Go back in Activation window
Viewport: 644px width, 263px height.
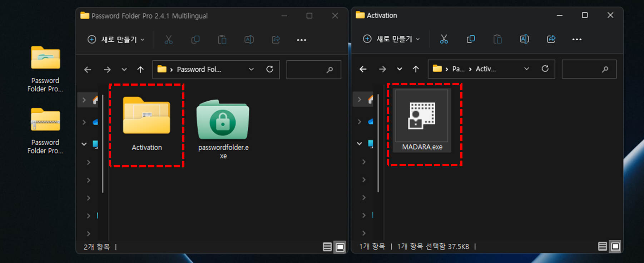(x=363, y=69)
